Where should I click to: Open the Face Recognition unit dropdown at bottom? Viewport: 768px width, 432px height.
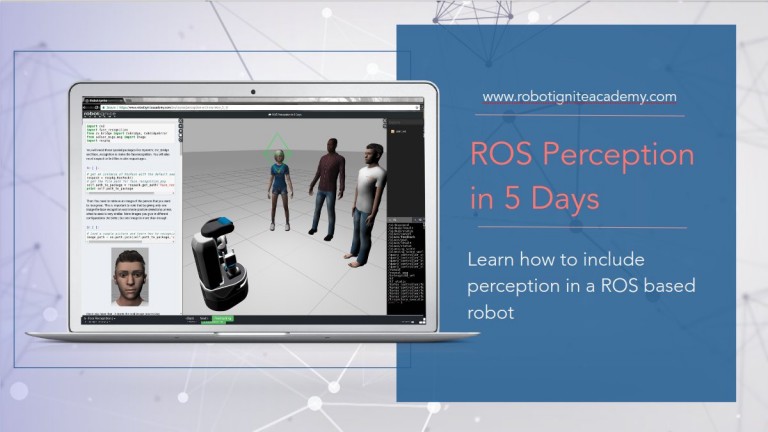tap(101, 319)
